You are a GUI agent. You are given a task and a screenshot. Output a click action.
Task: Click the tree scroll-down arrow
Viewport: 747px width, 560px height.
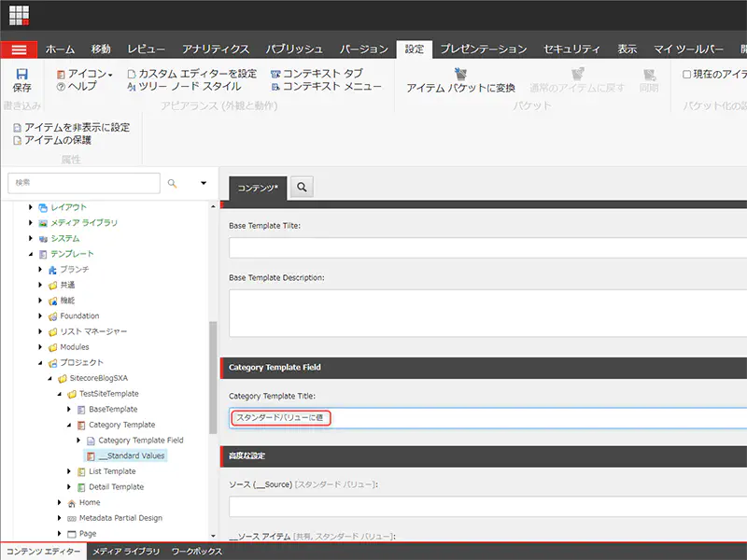tap(213, 536)
